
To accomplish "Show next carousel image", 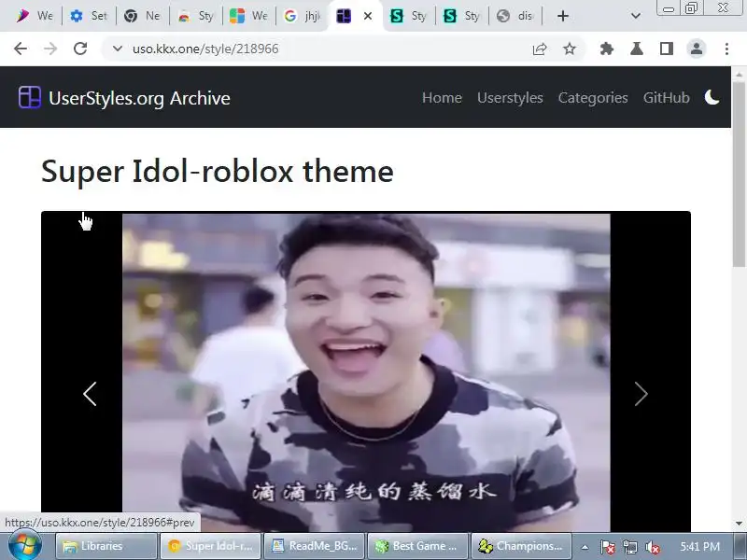I will [x=641, y=394].
